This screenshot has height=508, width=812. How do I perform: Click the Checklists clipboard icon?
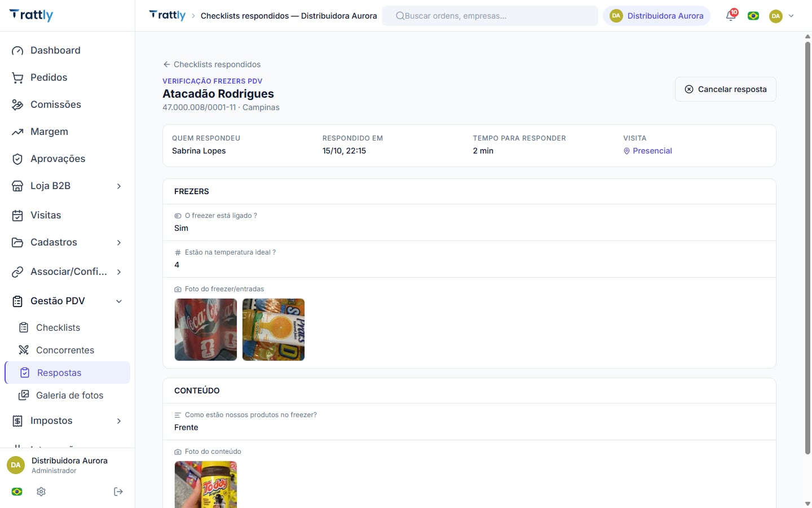[24, 327]
